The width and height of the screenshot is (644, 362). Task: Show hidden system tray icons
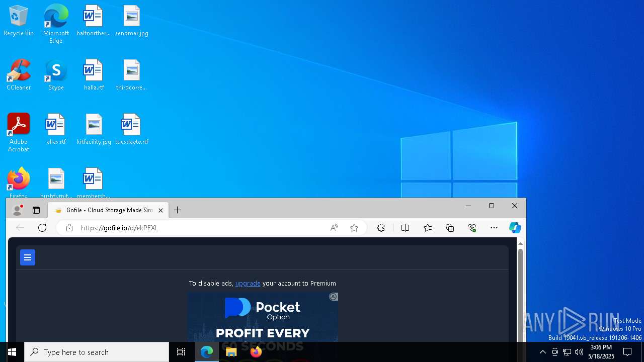[542, 352]
